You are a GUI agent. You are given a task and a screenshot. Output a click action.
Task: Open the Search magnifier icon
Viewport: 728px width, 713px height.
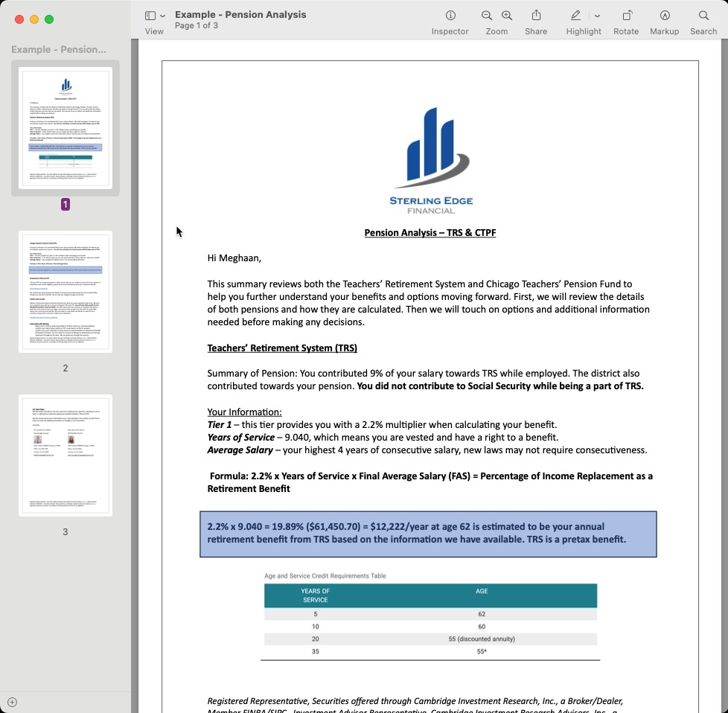tap(703, 16)
